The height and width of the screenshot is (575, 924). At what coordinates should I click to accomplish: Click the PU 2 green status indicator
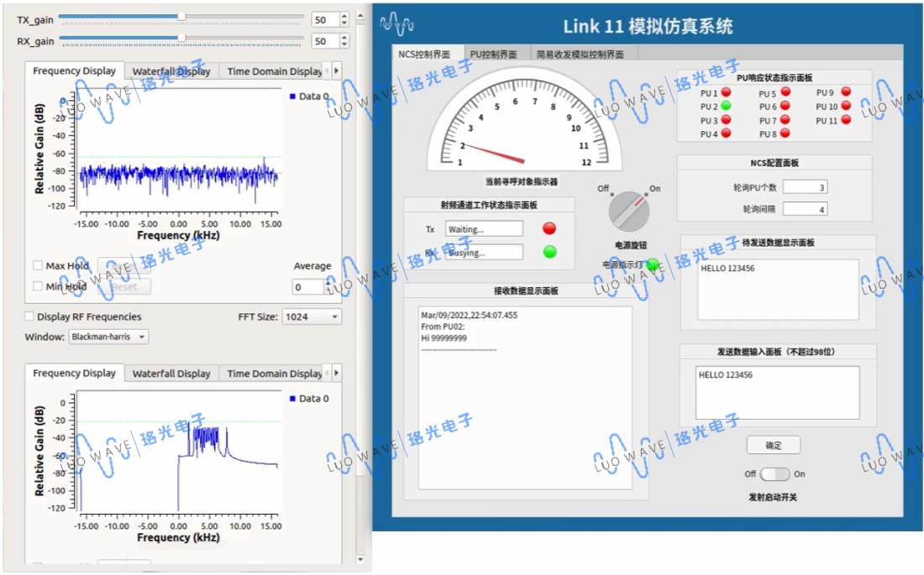(726, 107)
